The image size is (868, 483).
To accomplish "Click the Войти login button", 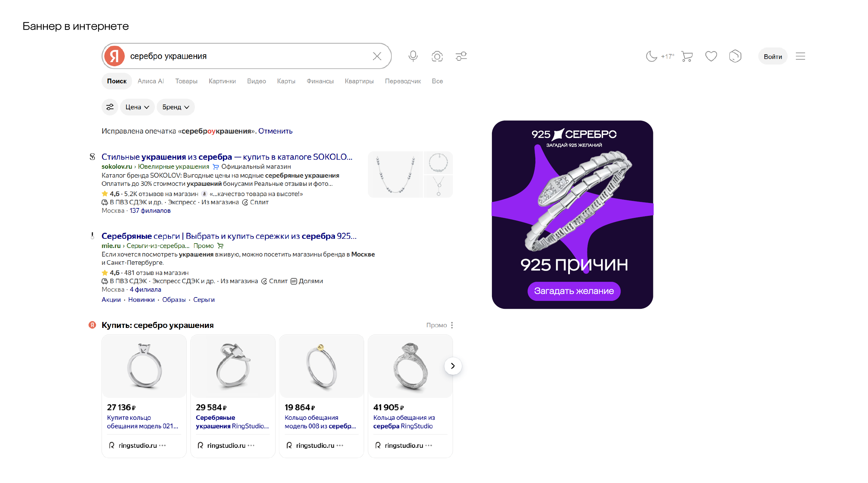I will point(773,56).
